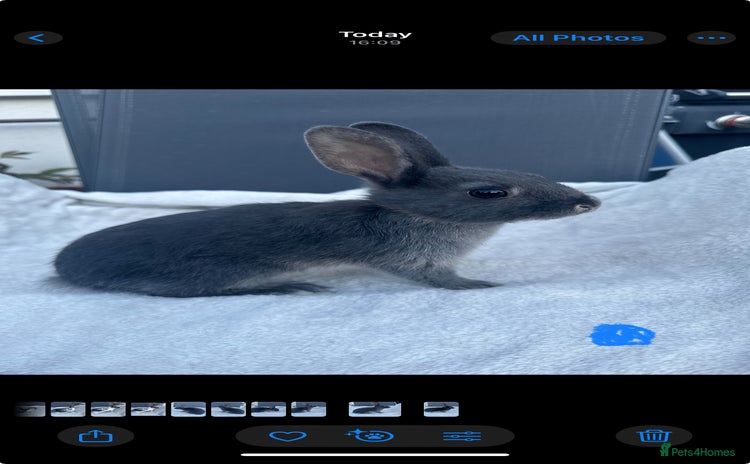This screenshot has width=750, height=464.
Task: Tap the pet Visual Look Up icon
Action: (370, 436)
